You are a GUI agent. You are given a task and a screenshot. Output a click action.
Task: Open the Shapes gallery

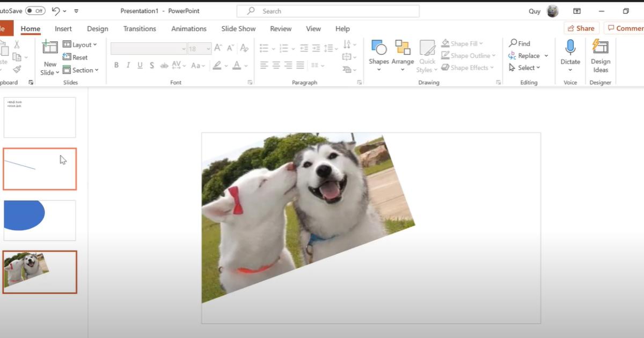(x=378, y=48)
